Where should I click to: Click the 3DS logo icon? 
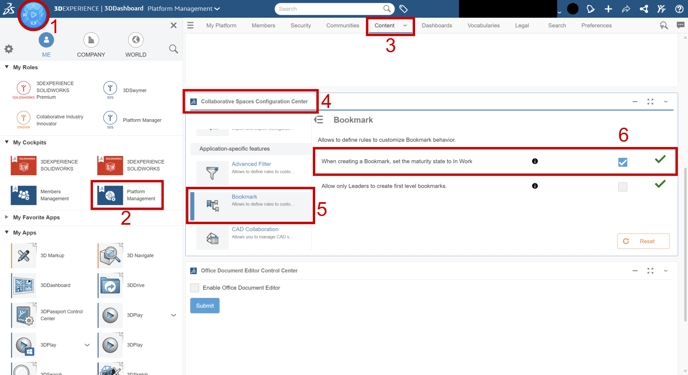(8, 9)
